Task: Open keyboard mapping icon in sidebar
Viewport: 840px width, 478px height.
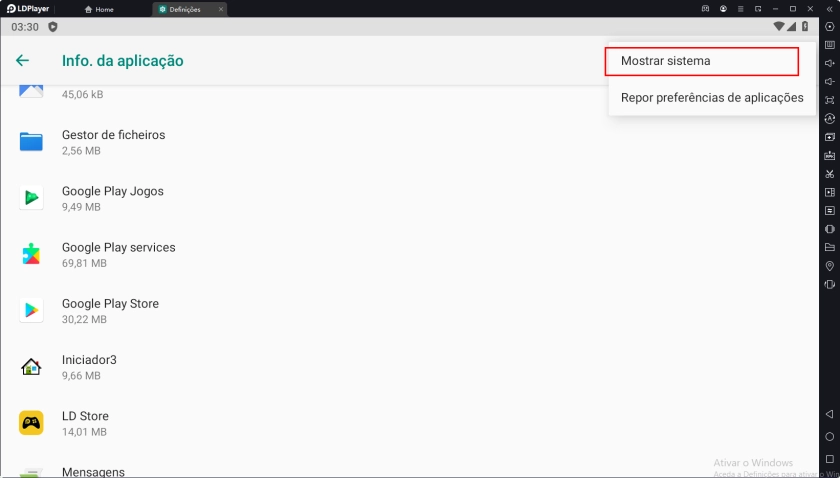Action: point(830,44)
